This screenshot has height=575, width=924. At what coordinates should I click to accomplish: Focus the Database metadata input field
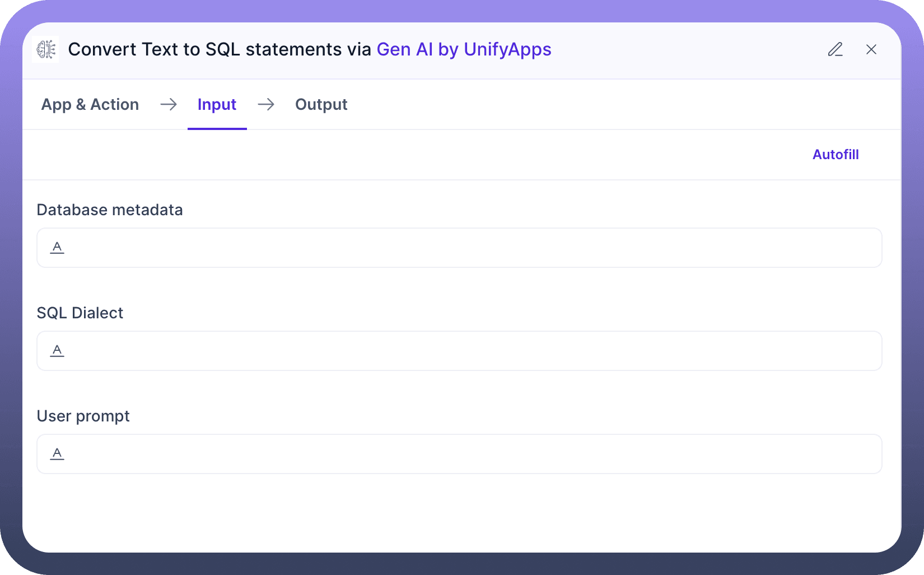coord(470,248)
